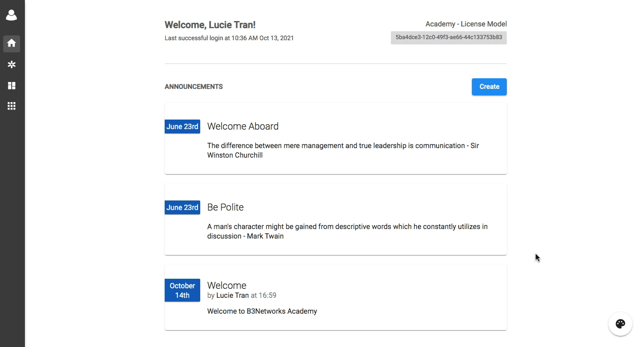This screenshot has width=644, height=347.
Task: Open the Welcome announcement by Lucie Tran
Action: click(x=227, y=286)
